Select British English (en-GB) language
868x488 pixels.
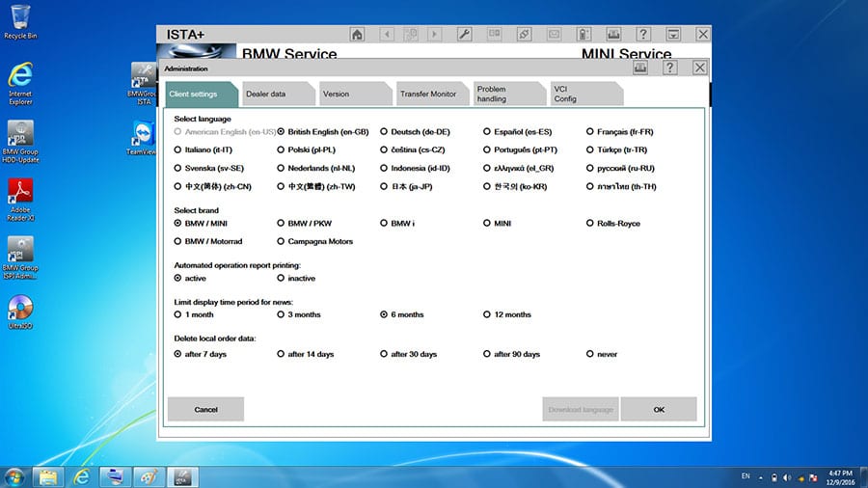[323, 132]
